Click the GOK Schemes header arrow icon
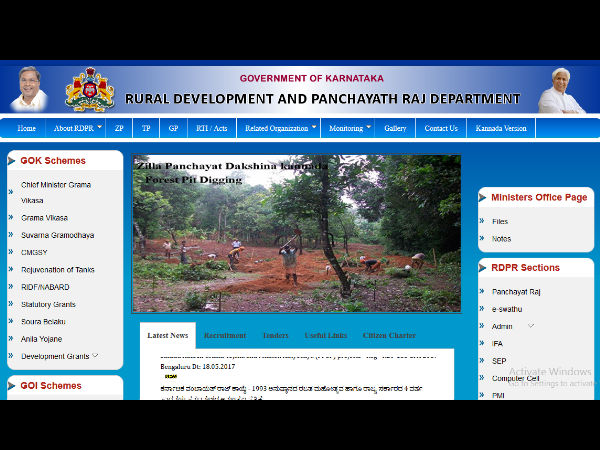The image size is (600, 450). pos(12,161)
